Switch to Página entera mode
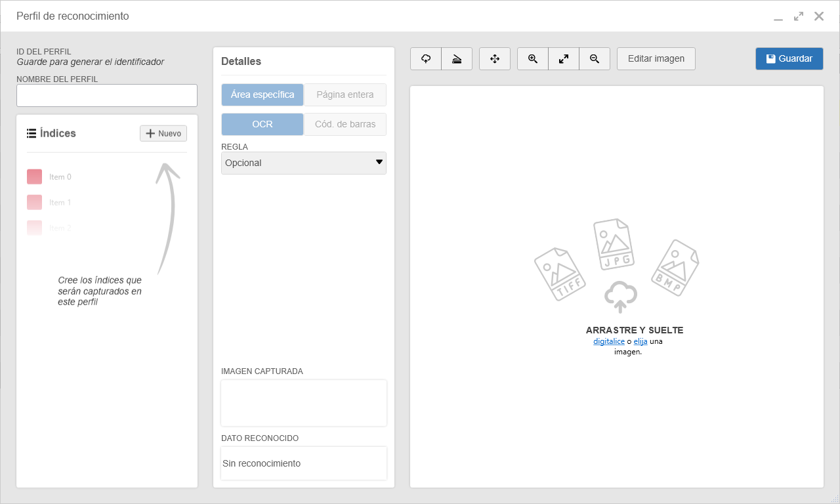This screenshot has width=840, height=504. (x=345, y=94)
